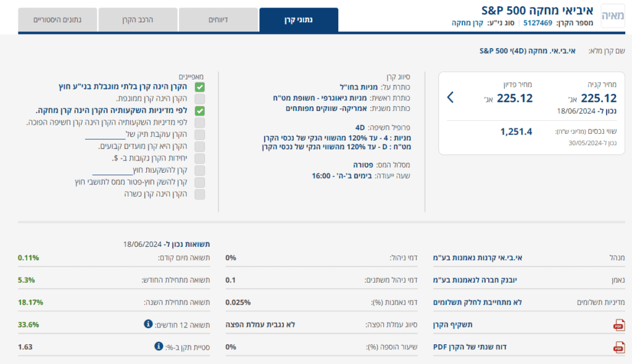Click בימים ב'-ה' - 16:00 designated time
The width and height of the screenshot is (632, 364).
[342, 176]
